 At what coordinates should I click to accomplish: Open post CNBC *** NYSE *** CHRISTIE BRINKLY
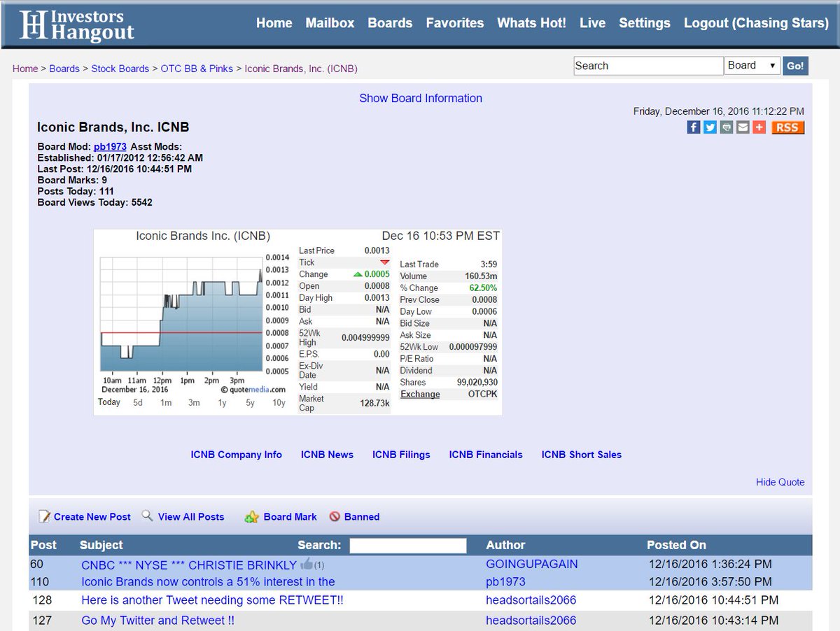[x=189, y=565]
